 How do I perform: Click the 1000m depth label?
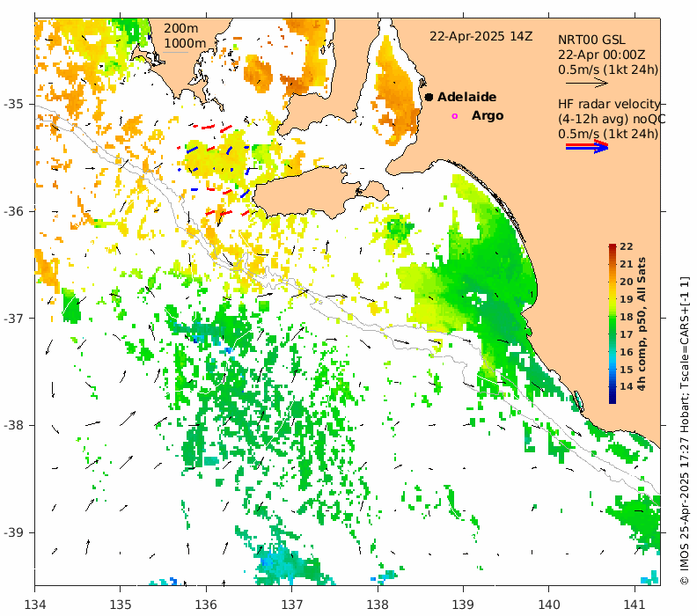[x=185, y=43]
